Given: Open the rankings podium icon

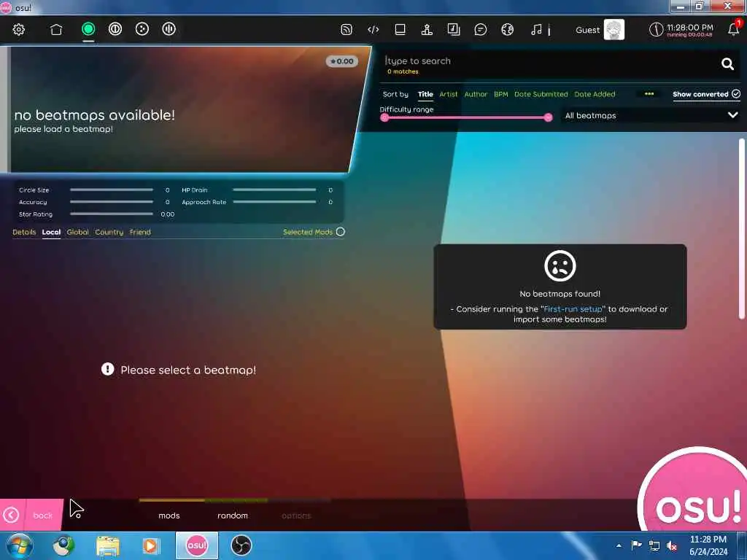Looking at the screenshot, I should [427, 29].
